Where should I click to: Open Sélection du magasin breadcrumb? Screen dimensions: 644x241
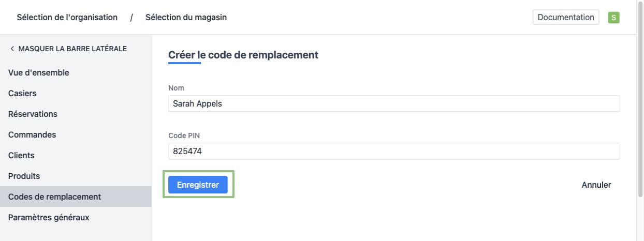point(186,18)
